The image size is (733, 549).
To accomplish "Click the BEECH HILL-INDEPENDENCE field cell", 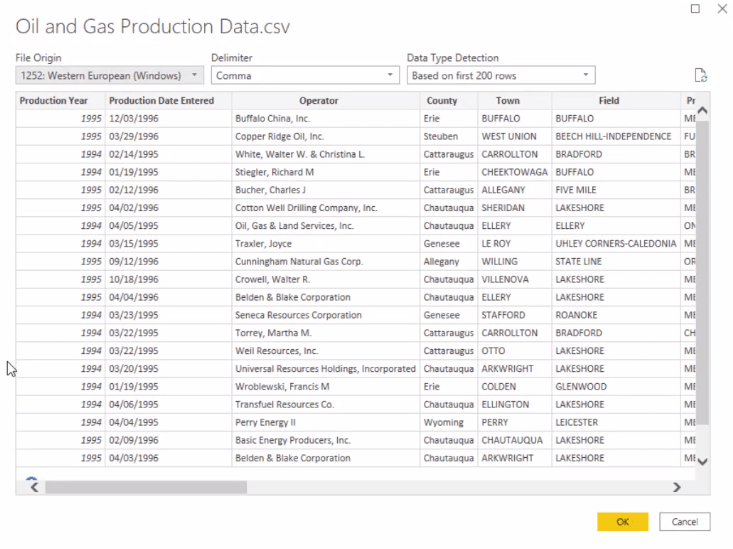I will click(616, 136).
